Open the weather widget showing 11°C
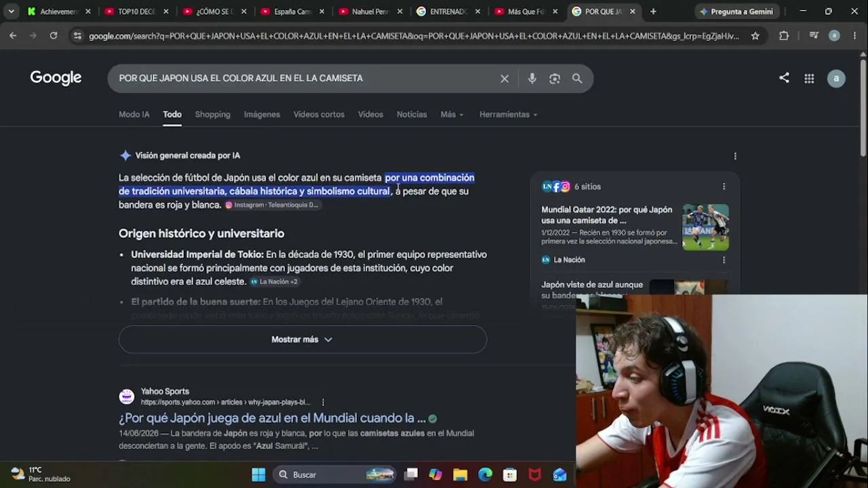 [41, 474]
